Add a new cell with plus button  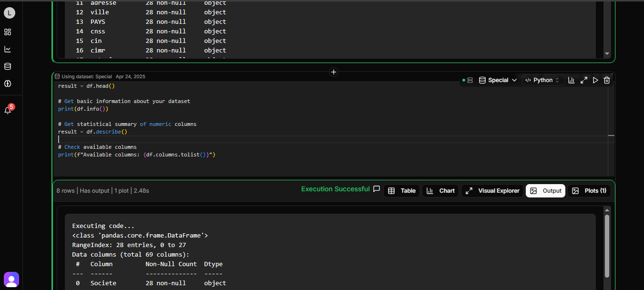pyautogui.click(x=334, y=72)
